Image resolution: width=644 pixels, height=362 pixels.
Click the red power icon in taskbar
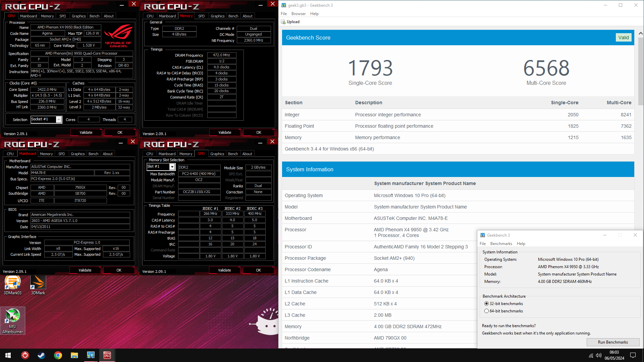point(25,355)
